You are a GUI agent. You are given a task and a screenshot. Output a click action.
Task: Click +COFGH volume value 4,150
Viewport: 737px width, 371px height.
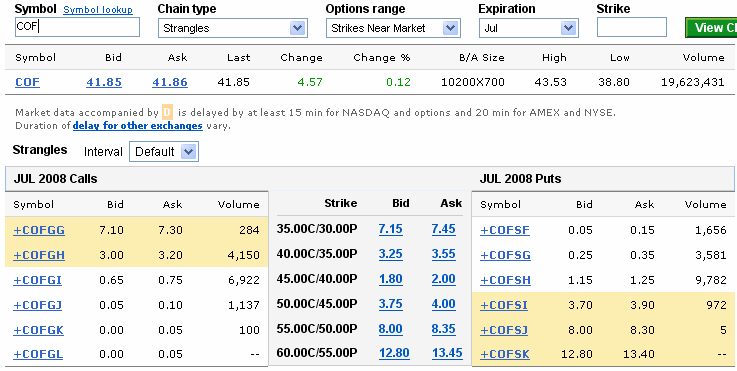[x=243, y=255]
